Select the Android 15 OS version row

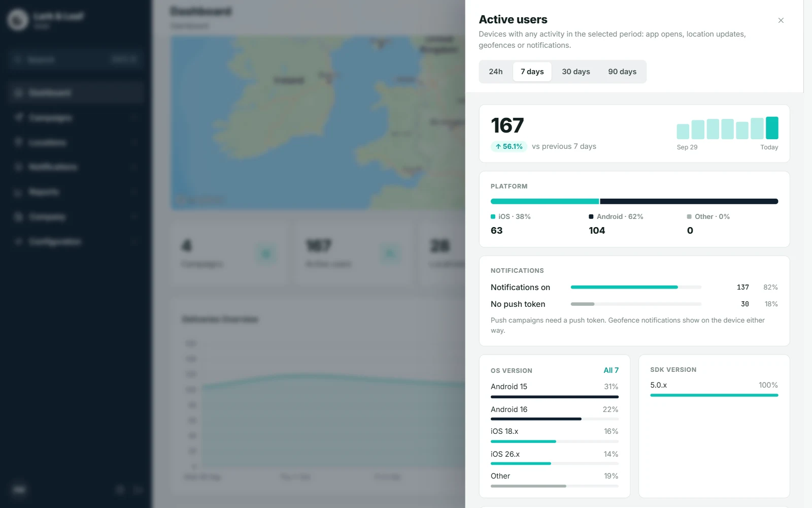pyautogui.click(x=554, y=390)
